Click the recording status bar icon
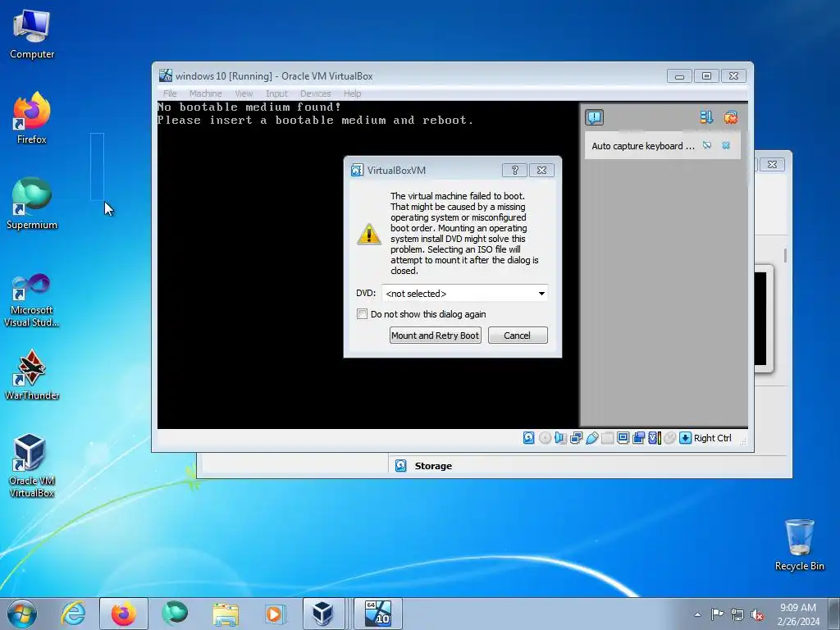The width and height of the screenshot is (840, 630). [x=638, y=438]
